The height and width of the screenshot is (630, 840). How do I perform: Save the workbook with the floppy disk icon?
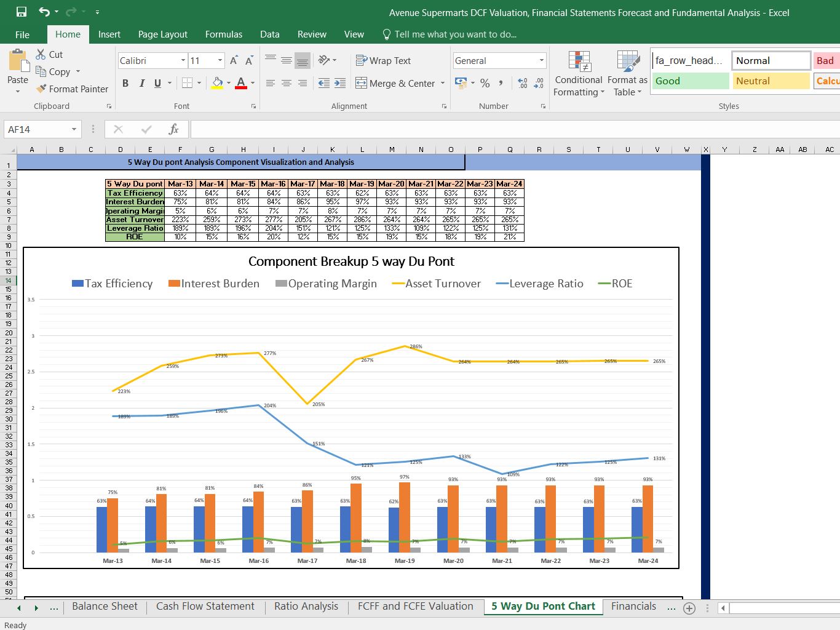coord(21,12)
